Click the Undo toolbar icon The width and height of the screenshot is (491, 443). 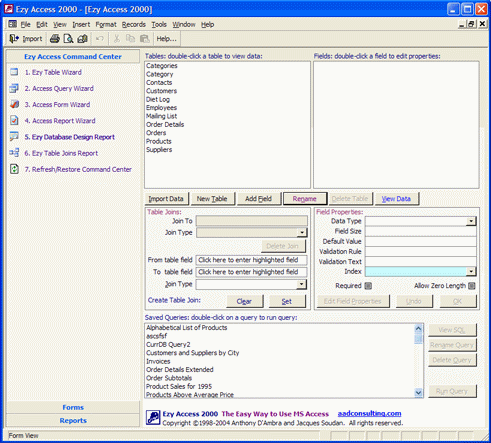pyautogui.click(x=99, y=39)
